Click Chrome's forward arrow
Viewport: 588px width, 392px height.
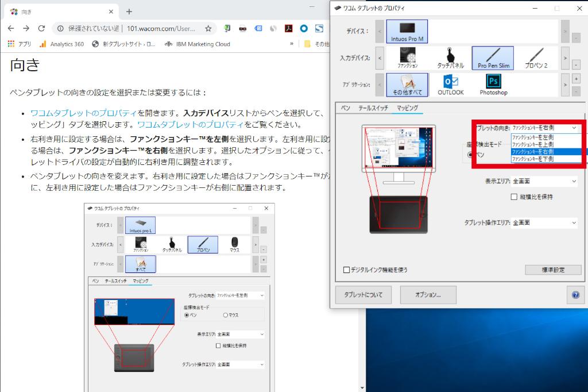[26, 28]
